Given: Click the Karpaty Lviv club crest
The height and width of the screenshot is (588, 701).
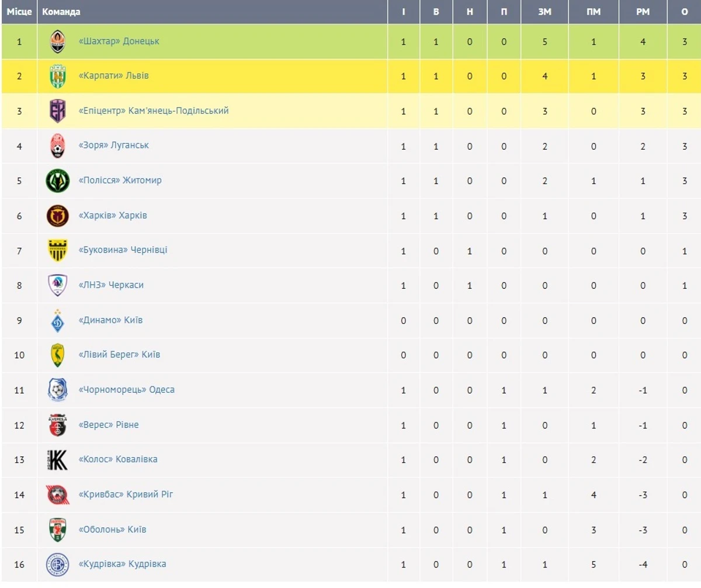Looking at the screenshot, I should (x=57, y=76).
